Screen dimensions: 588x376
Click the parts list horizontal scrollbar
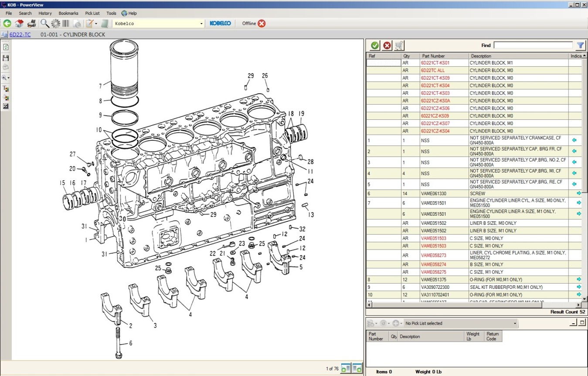474,305
